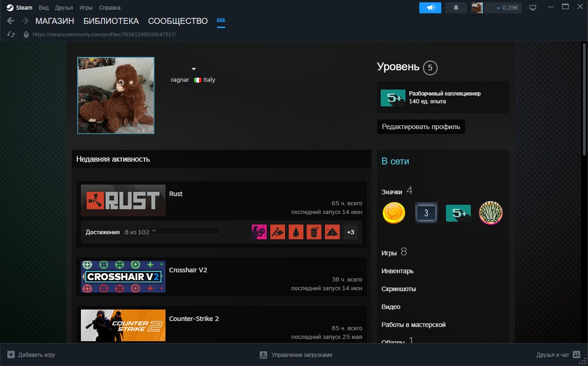Click 'последний запуск 25 мая' text

pos(326,337)
